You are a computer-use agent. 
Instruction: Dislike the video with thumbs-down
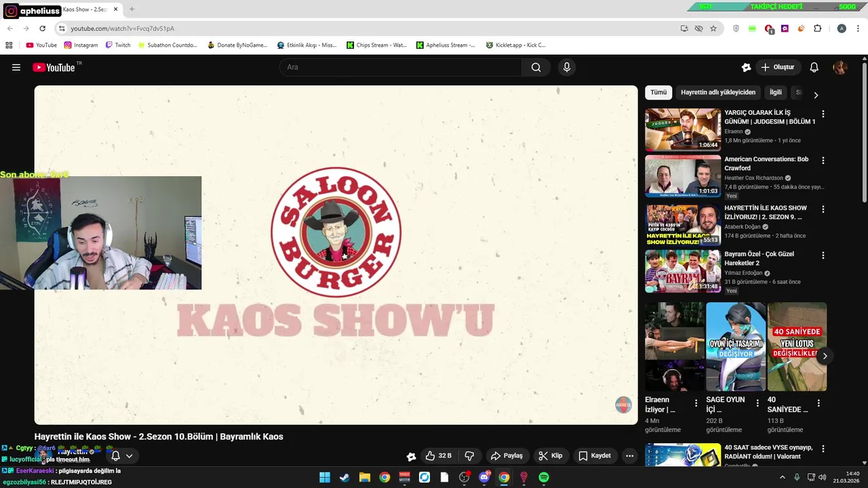pos(469,455)
